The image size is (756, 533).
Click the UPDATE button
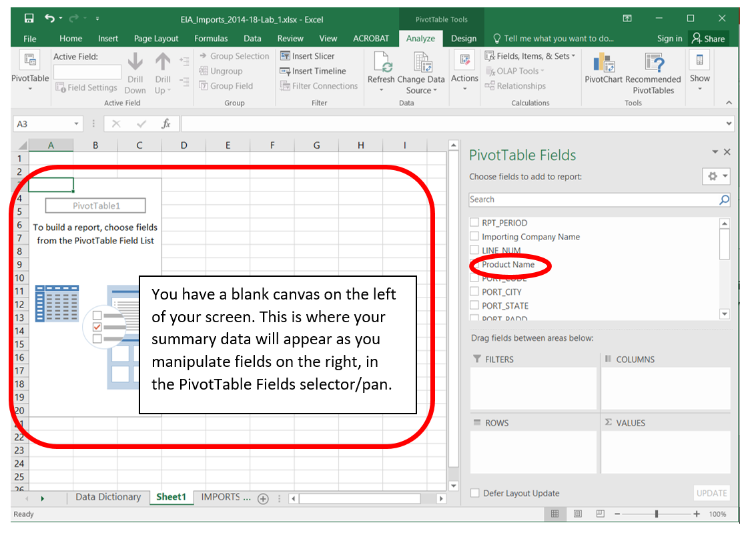click(711, 493)
